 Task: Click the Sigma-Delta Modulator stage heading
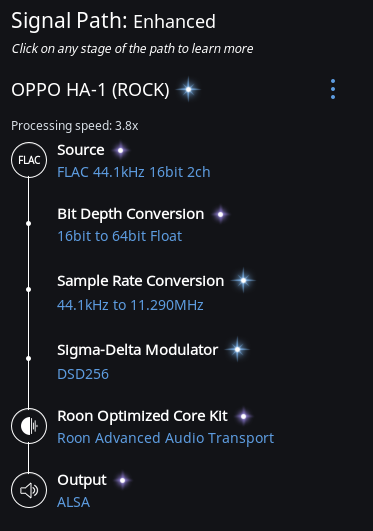(x=138, y=350)
